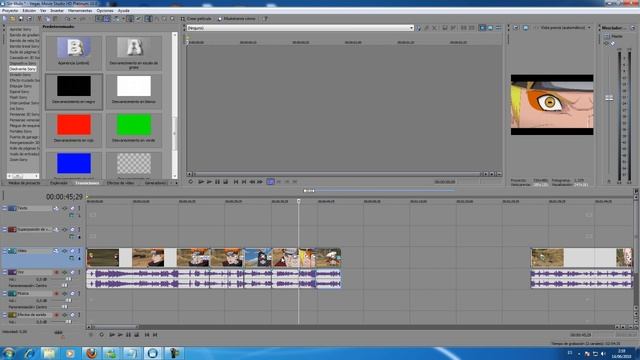The width and height of the screenshot is (640, 360).
Task: Arm the Música track for recording
Action: pyautogui.click(x=57, y=293)
